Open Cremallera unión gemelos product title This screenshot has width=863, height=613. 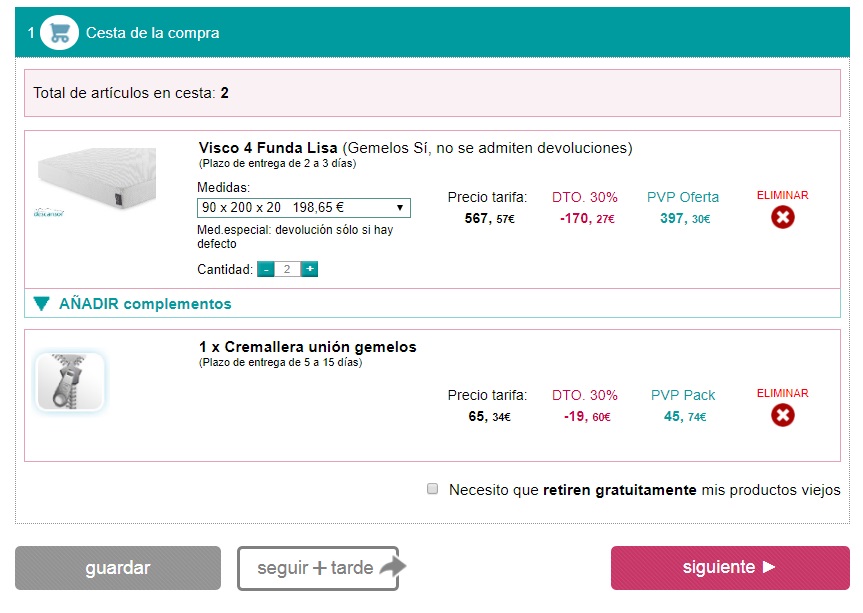[307, 347]
